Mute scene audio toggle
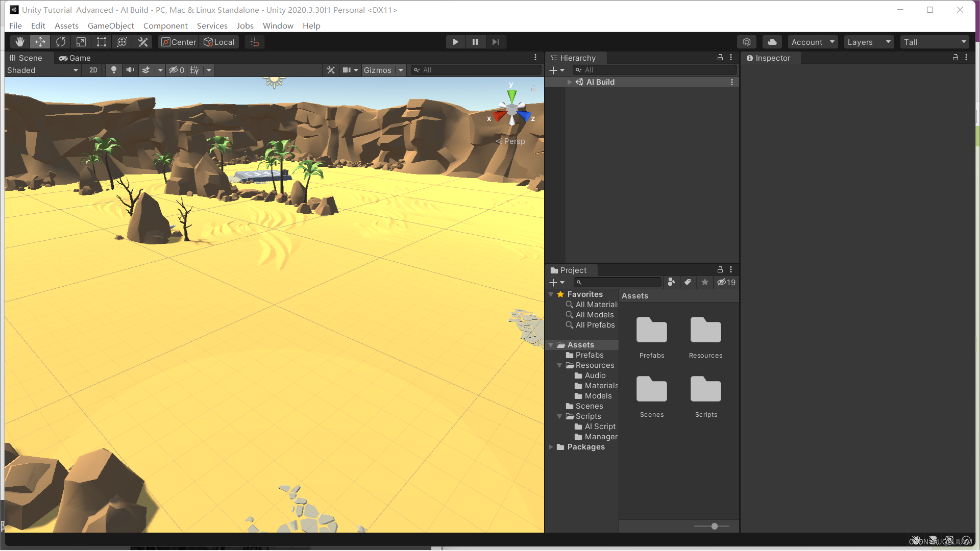 pyautogui.click(x=130, y=70)
